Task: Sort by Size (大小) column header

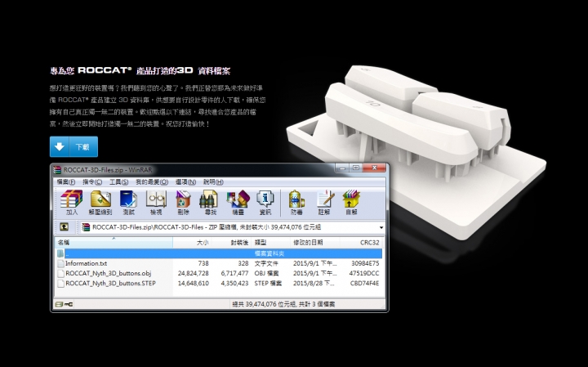Action: point(192,243)
